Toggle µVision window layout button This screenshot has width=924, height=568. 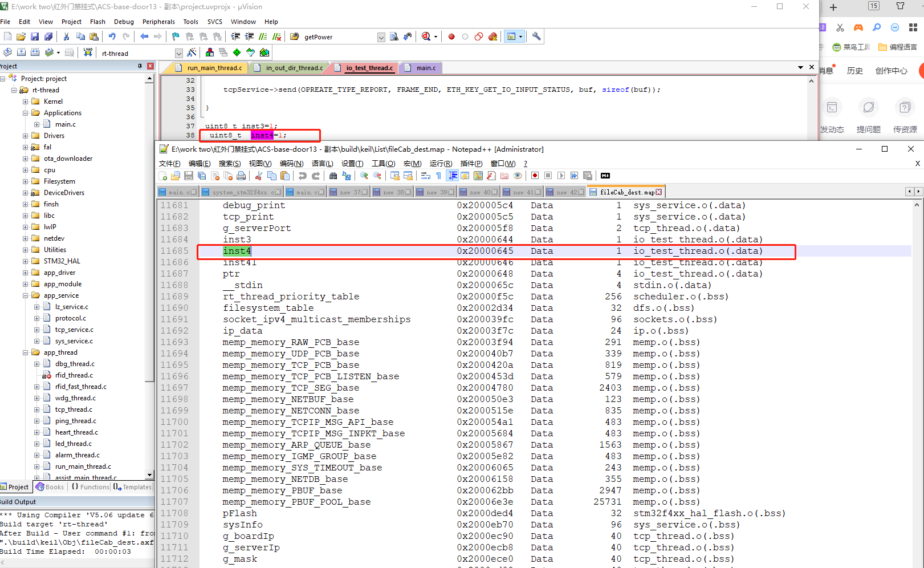[x=511, y=36]
